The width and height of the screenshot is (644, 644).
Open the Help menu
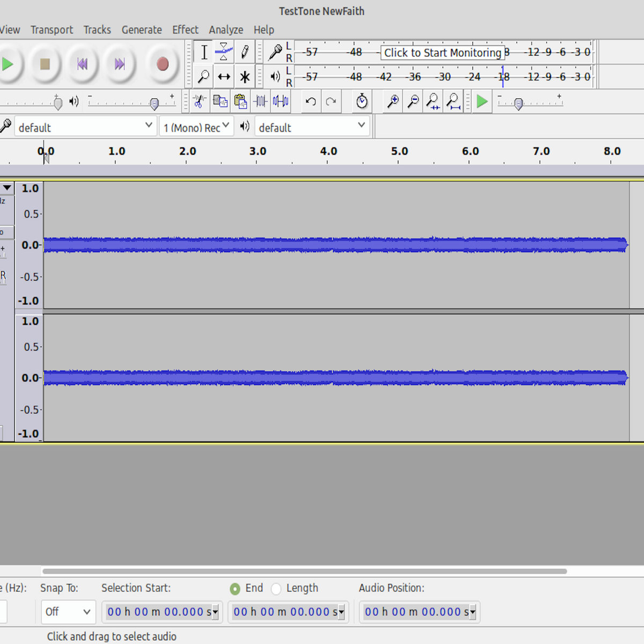[264, 30]
